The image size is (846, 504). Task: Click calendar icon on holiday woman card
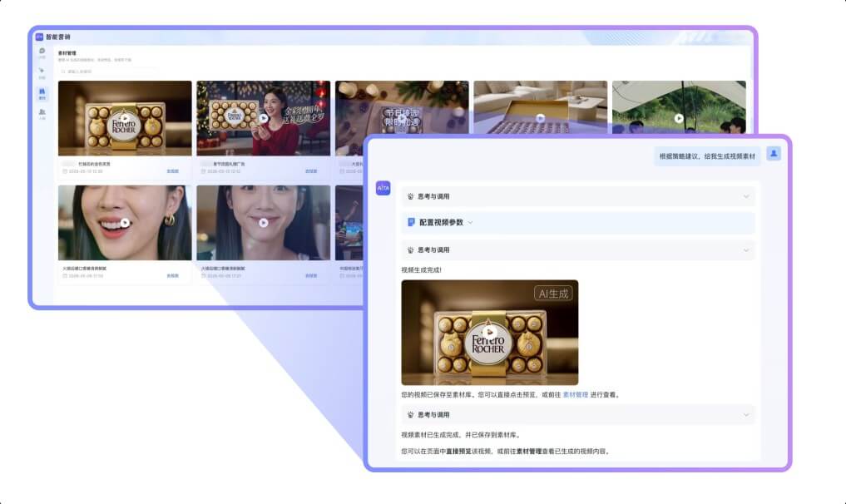[204, 171]
